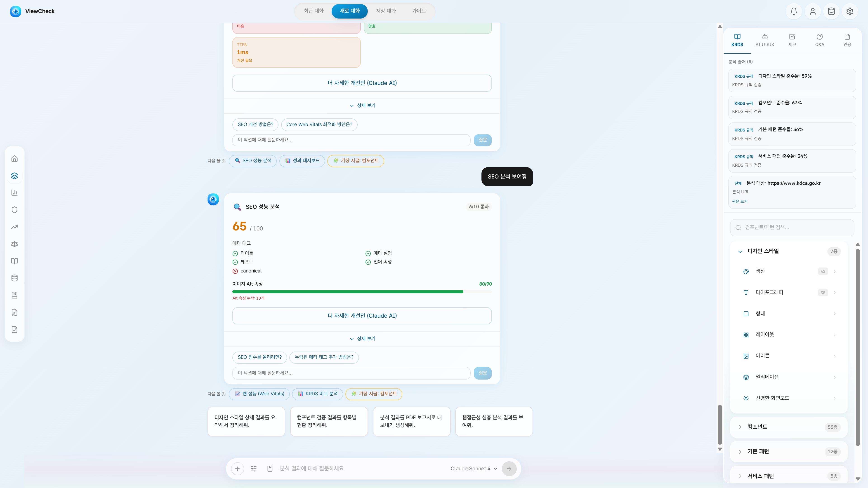Open the bar chart icon in sidebar
This screenshot has width=868, height=488.
(x=14, y=193)
